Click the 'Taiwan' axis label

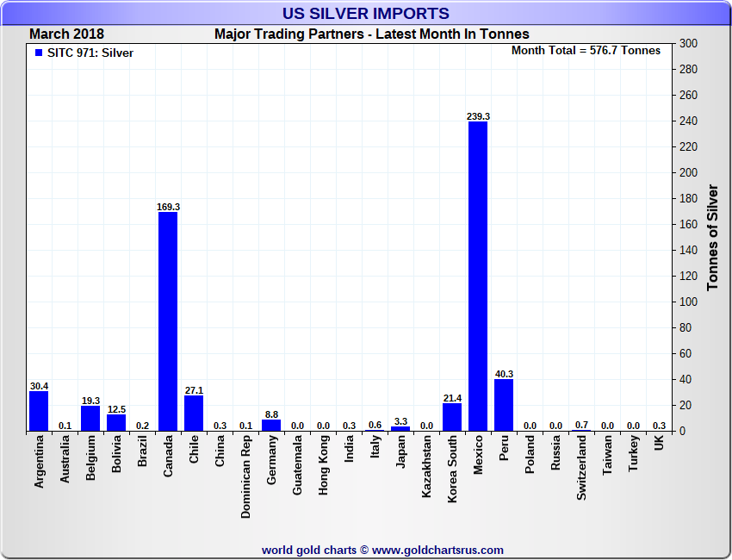coord(607,455)
